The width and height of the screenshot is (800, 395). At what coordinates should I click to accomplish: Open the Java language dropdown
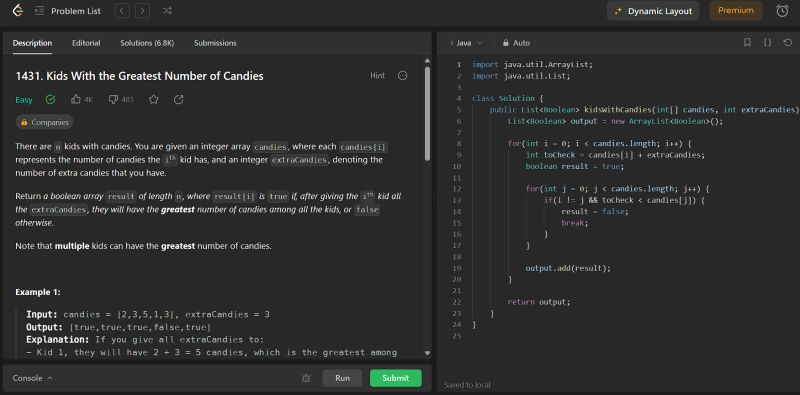(x=466, y=43)
